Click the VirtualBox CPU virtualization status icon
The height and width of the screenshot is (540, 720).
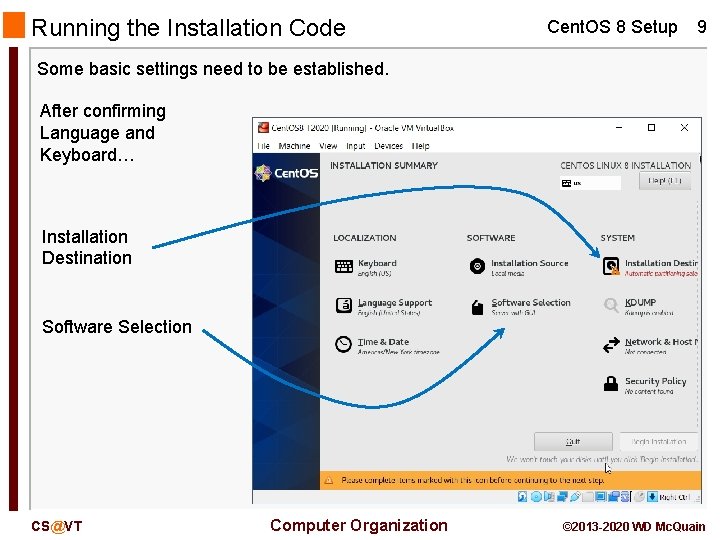tap(625, 496)
